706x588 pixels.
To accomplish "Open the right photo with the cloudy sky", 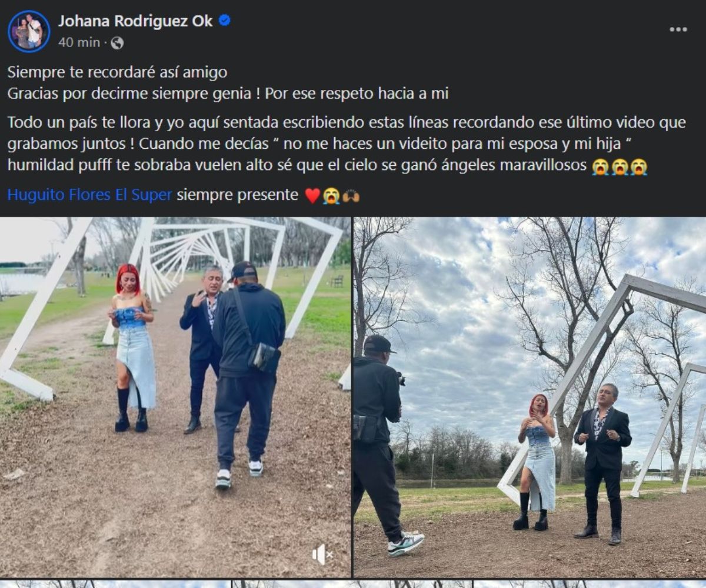I will pos(529,397).
